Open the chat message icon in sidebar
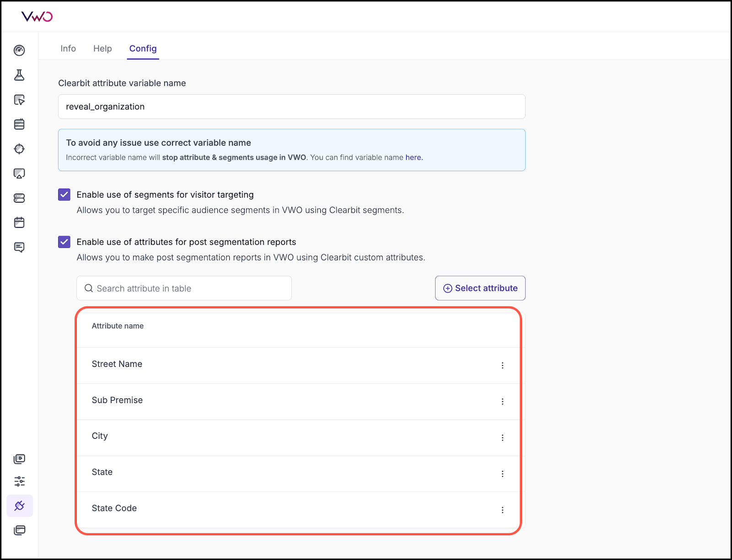The image size is (732, 560). [x=19, y=248]
